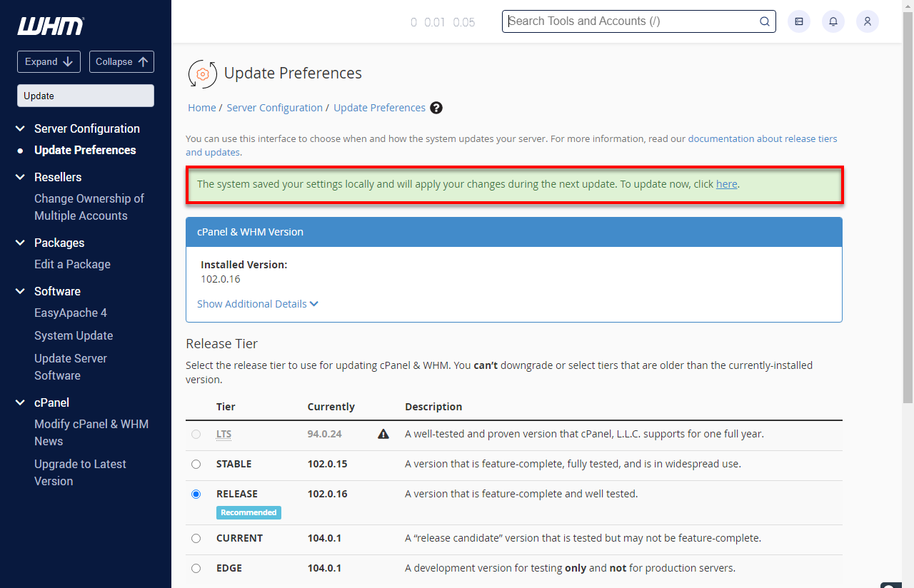Screen dimensions: 914x588
Task: Click the 'here' link to update now
Action: 726,184
